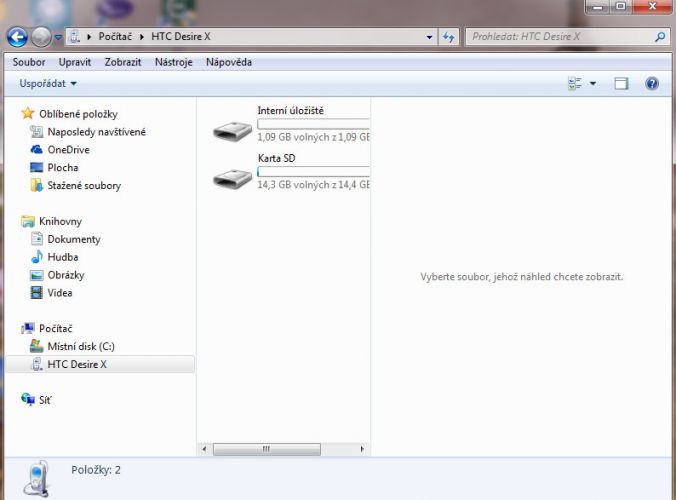Open the Nápověda menu
676x500 pixels.
coord(229,62)
